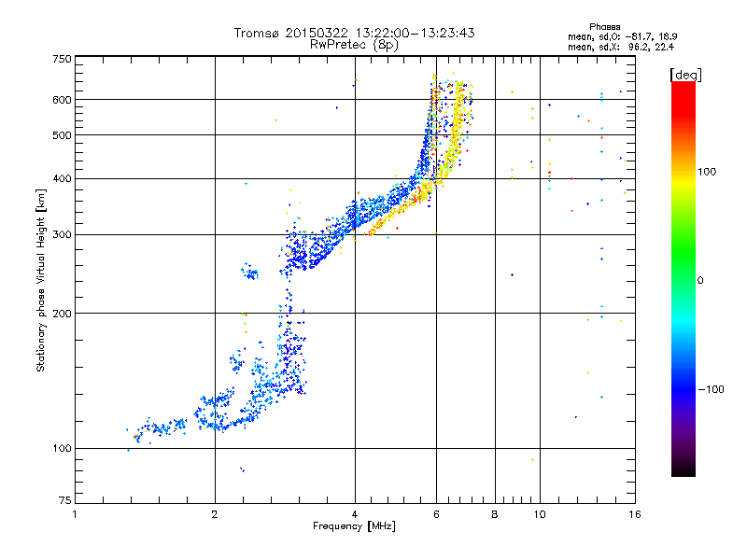The image size is (747, 560).
Task: Click the 'RwPretec (8p)' subtitle
Action: tap(354, 45)
